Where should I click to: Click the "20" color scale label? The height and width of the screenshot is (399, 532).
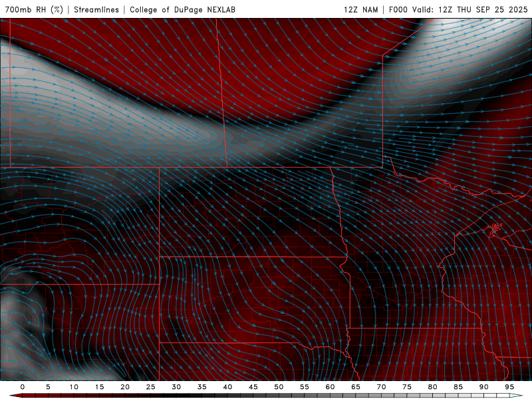(125, 387)
